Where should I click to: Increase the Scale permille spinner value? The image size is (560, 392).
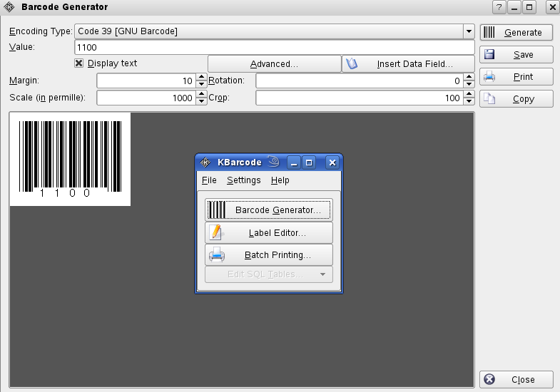[201, 95]
